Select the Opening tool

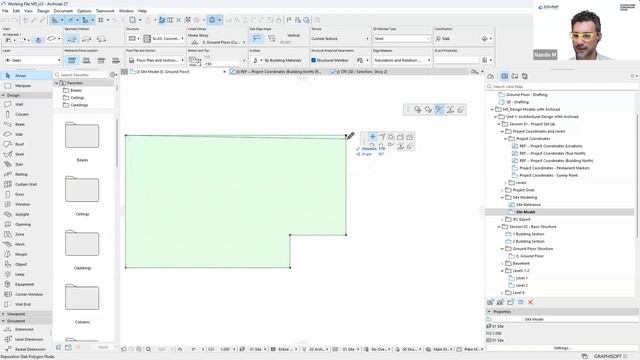[25, 224]
